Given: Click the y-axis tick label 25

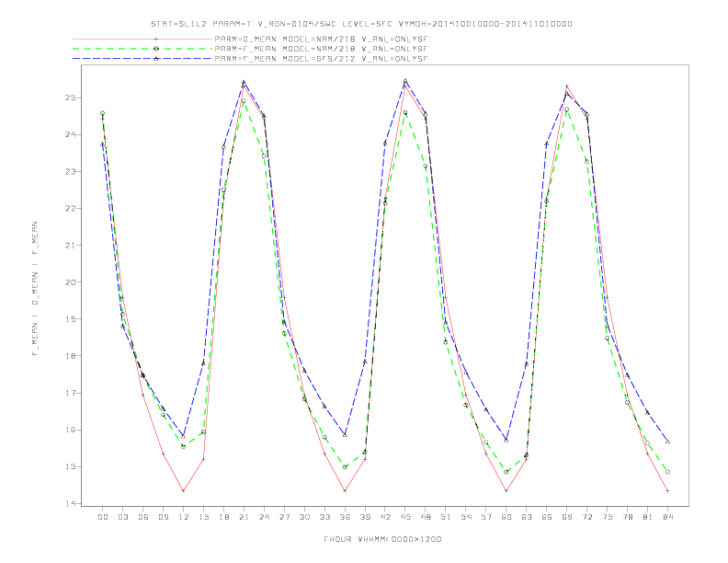Looking at the screenshot, I should coord(71,98).
